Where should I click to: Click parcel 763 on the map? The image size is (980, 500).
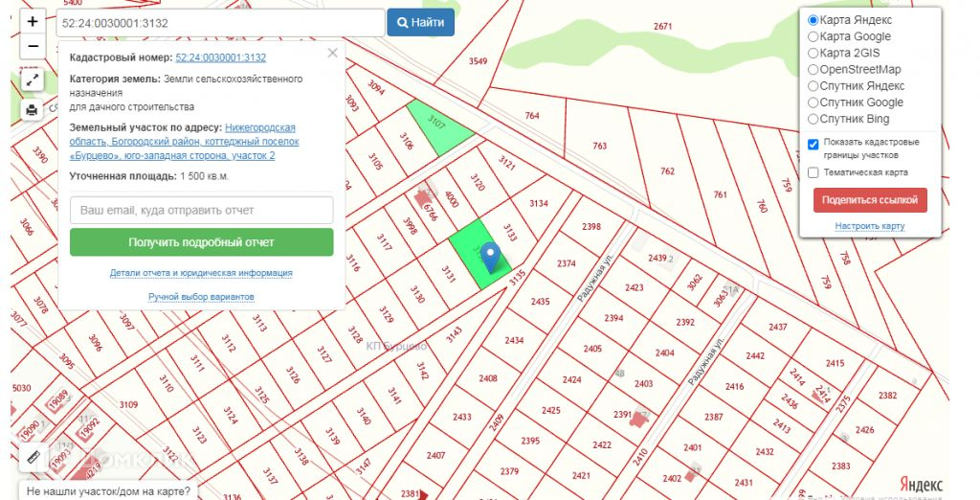click(599, 146)
